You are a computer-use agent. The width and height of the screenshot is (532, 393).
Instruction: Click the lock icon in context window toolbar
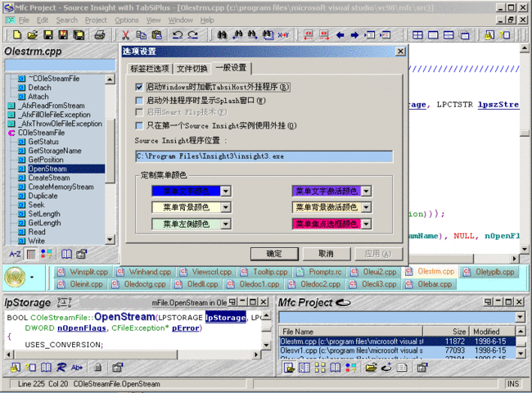point(98,367)
